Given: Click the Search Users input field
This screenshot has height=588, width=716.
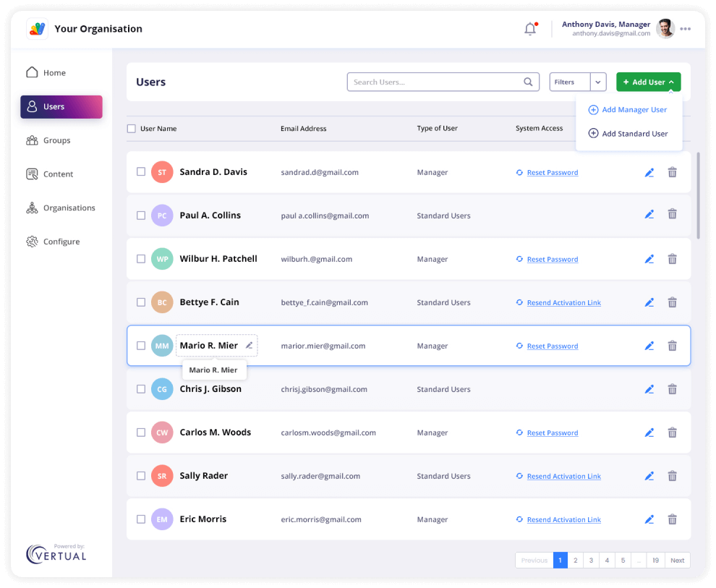Looking at the screenshot, I should pos(443,82).
